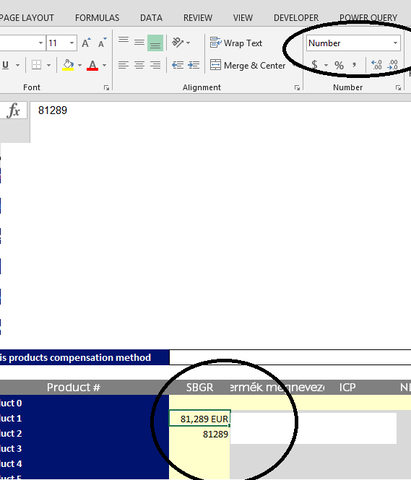Decrease cell indent
This screenshot has width=411, height=480.
click(178, 65)
